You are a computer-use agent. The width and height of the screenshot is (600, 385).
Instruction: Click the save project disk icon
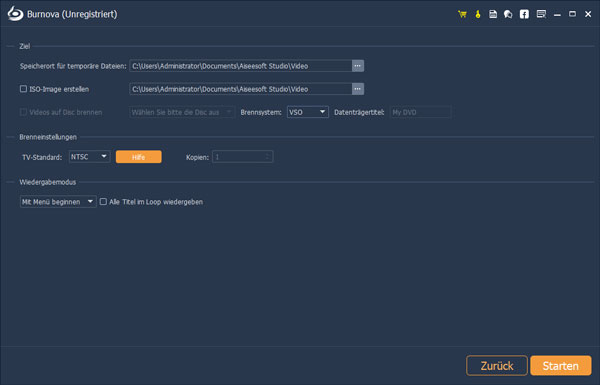click(493, 15)
